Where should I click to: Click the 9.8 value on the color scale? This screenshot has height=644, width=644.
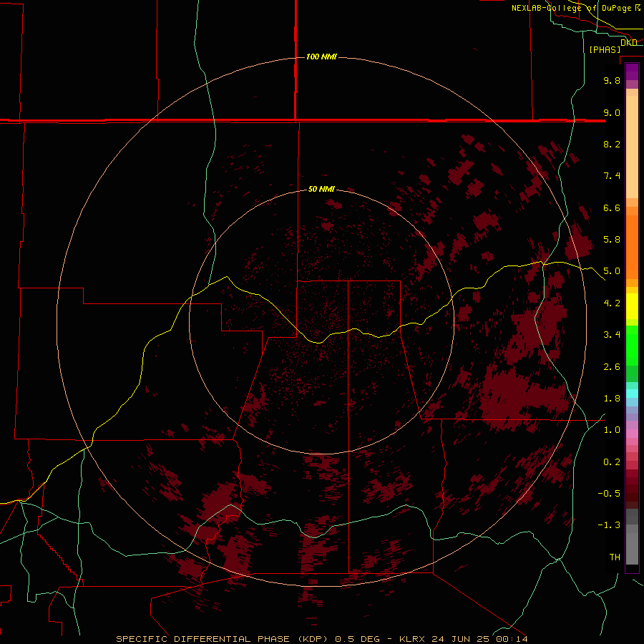coord(612,80)
